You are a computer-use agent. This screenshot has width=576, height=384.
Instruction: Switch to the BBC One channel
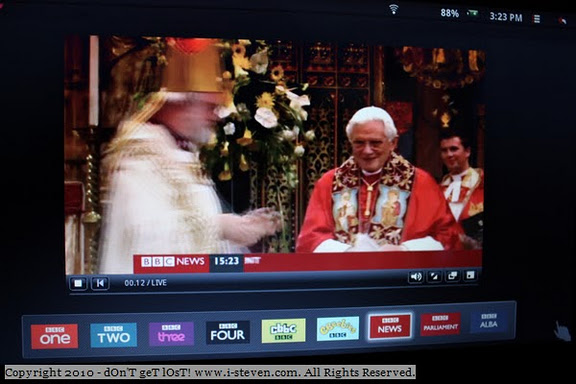click(54, 336)
